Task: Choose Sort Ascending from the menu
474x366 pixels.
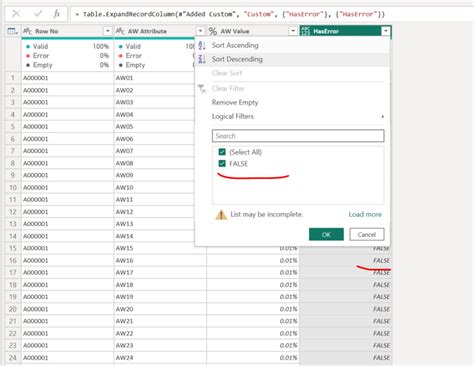Action: click(x=292, y=45)
